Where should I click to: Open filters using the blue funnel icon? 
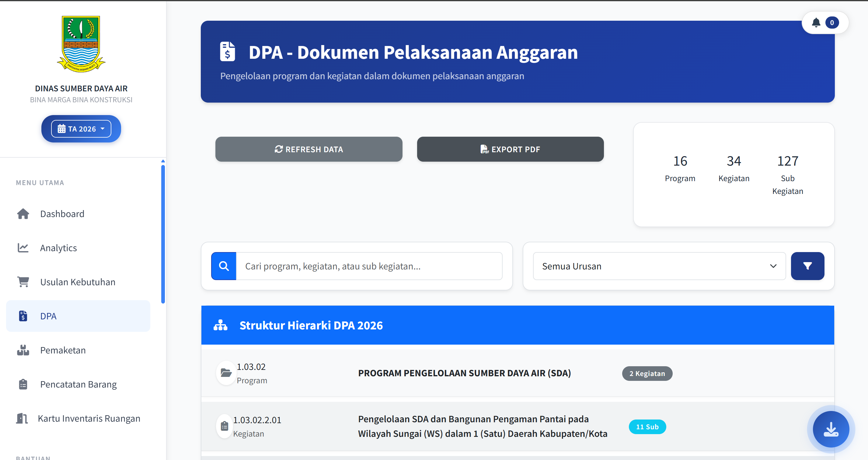pos(807,266)
